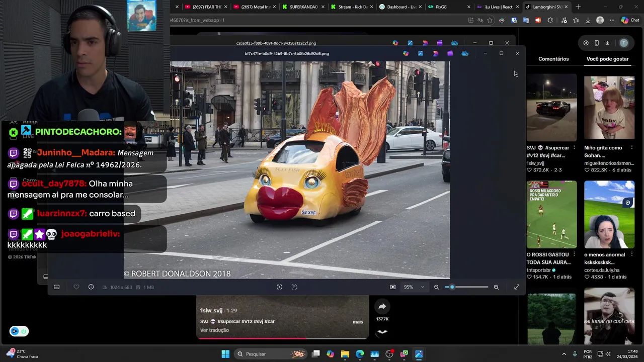Share the video with arrow icon

tap(382, 306)
